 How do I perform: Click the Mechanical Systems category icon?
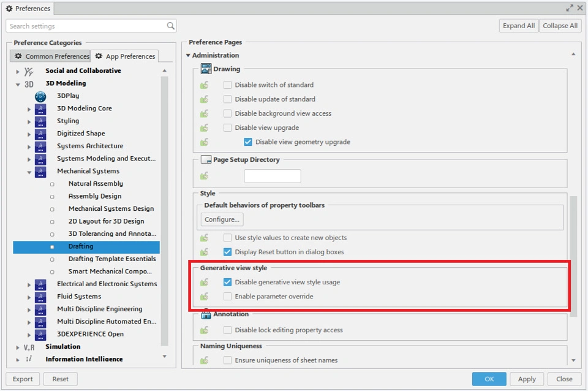40,172
